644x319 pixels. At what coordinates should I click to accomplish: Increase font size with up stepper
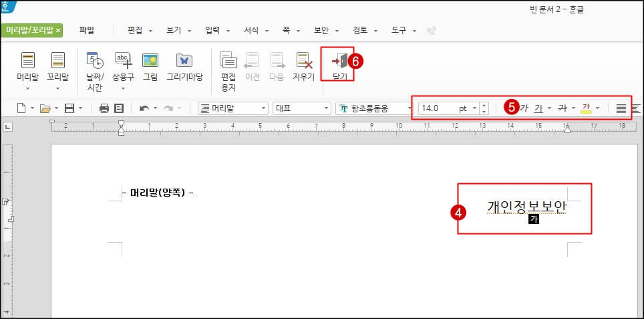point(484,105)
